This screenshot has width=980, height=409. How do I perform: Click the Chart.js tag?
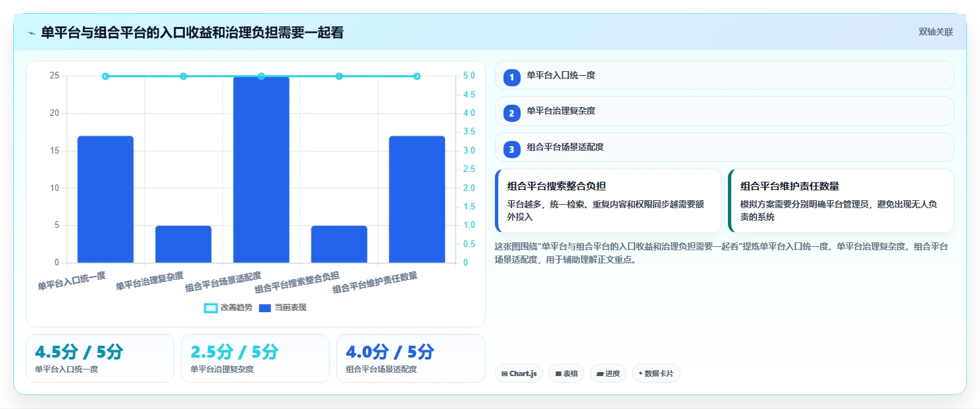click(519, 373)
